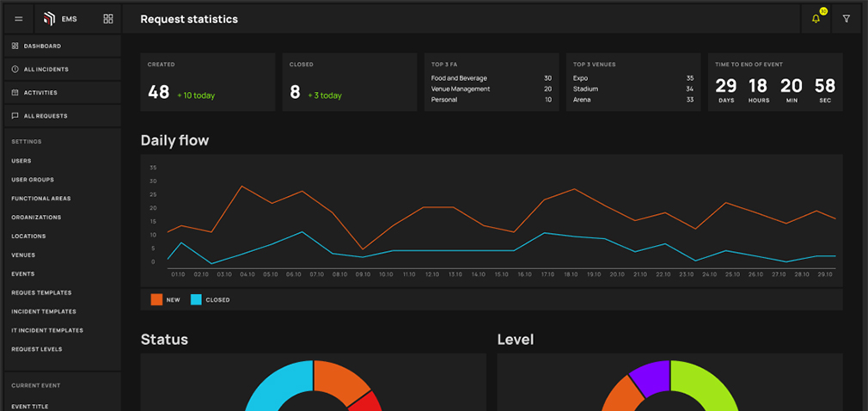Viewport: 868px width, 411px height.
Task: Open All Requests page
Action: (63, 116)
